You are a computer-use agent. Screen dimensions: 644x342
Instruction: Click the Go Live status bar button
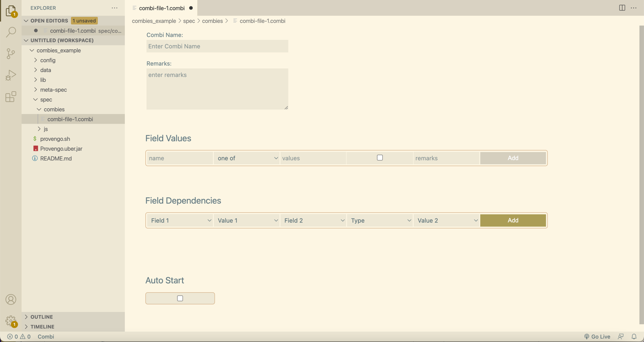597,337
